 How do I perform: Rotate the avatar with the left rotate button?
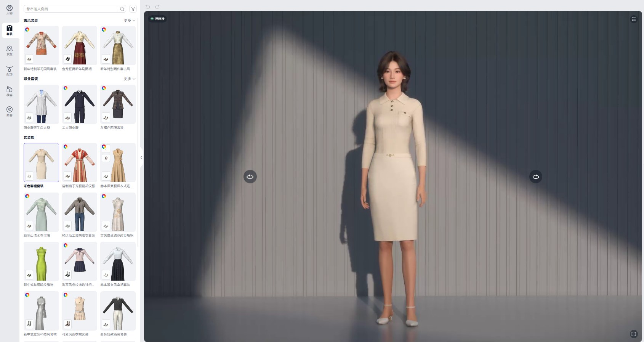pos(250,177)
